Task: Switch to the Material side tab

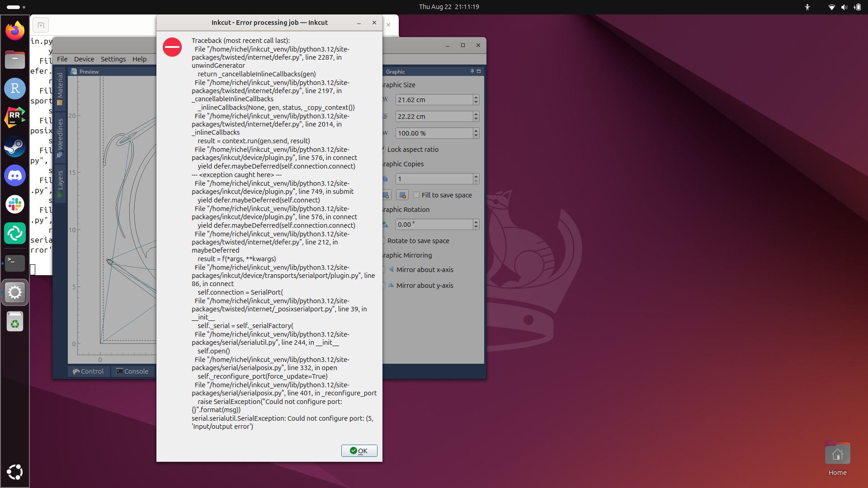Action: click(60, 89)
